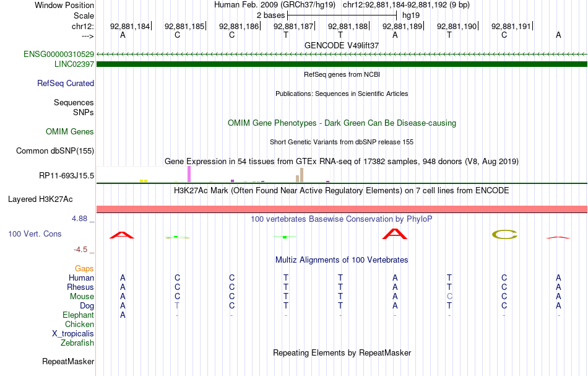This screenshot has height=376, width=588.
Task: Click the ENSG00000310529 track label
Action: pyautogui.click(x=59, y=54)
